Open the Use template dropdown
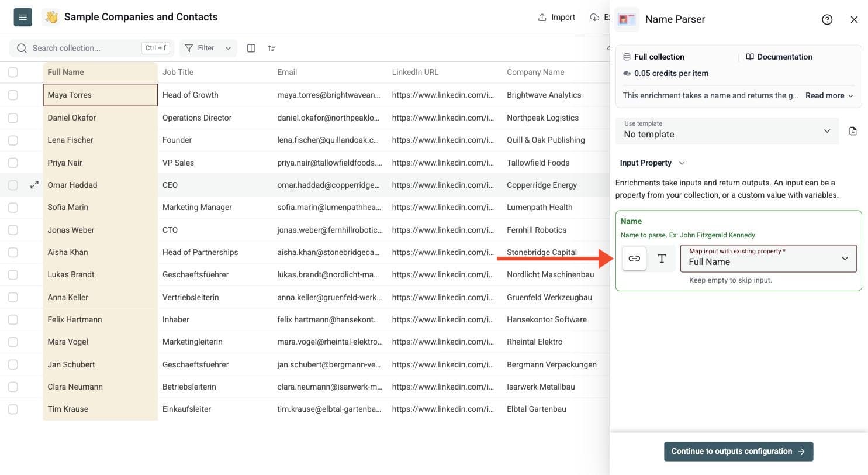Screen dimensions: 868x475 point(727,130)
